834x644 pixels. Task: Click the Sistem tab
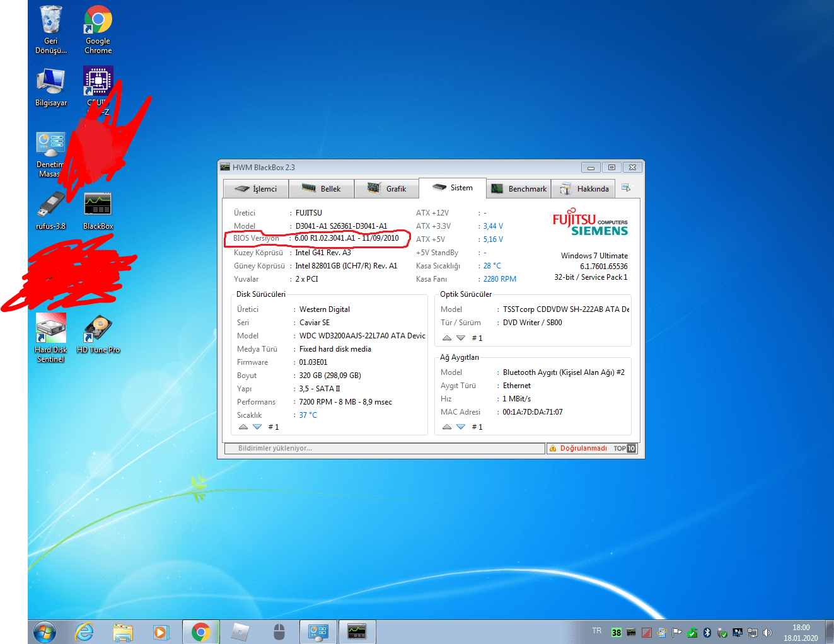453,188
